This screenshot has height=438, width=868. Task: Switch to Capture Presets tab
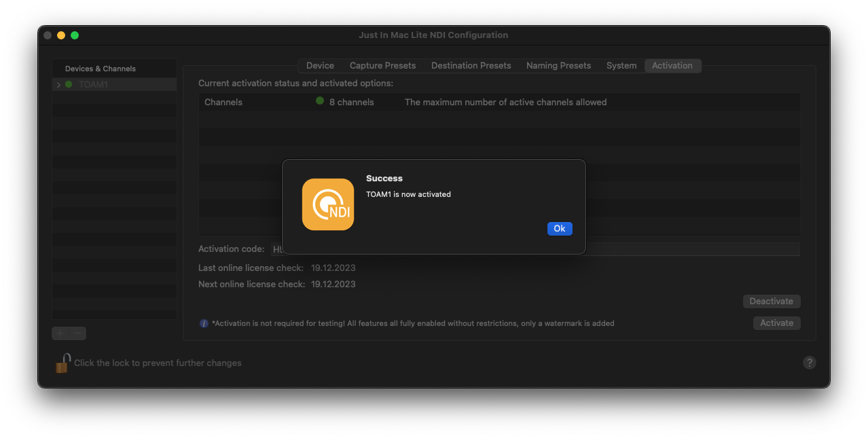click(x=382, y=66)
